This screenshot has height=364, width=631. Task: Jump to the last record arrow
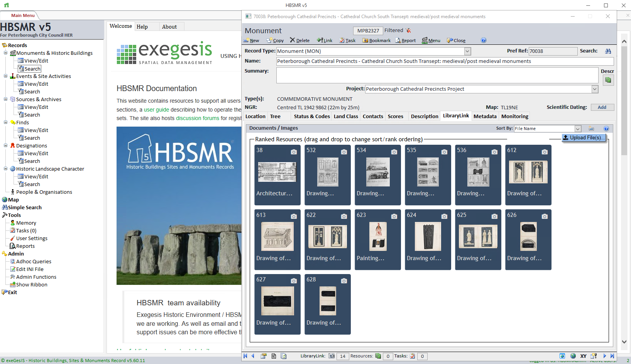click(612, 356)
